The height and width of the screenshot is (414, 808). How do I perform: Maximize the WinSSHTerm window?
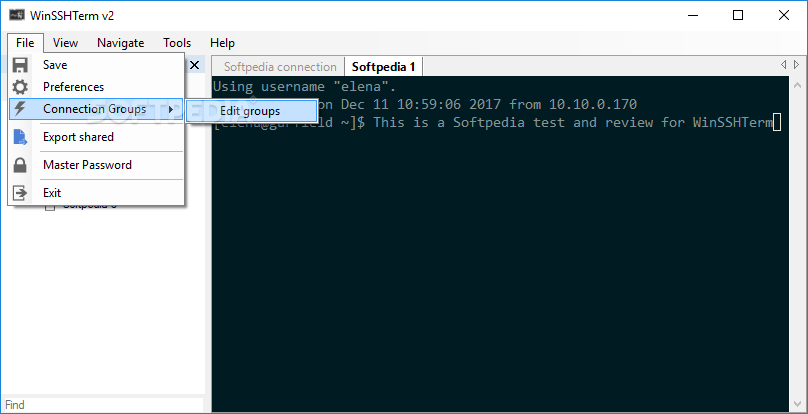click(x=738, y=15)
